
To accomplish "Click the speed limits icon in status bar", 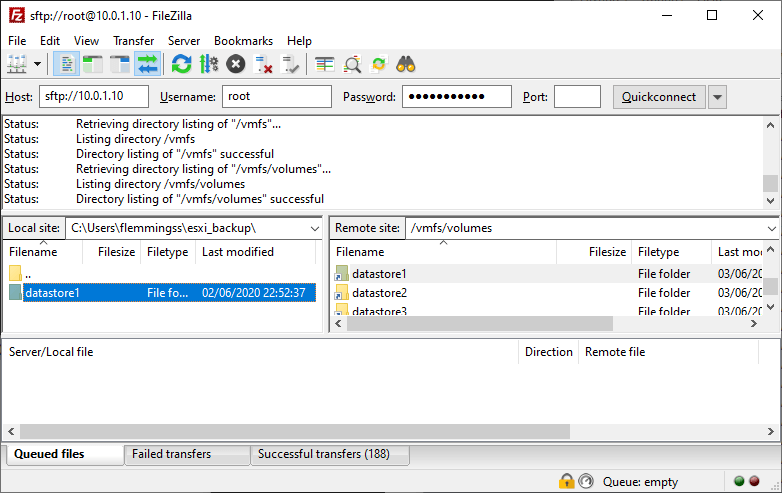I will click(x=586, y=481).
